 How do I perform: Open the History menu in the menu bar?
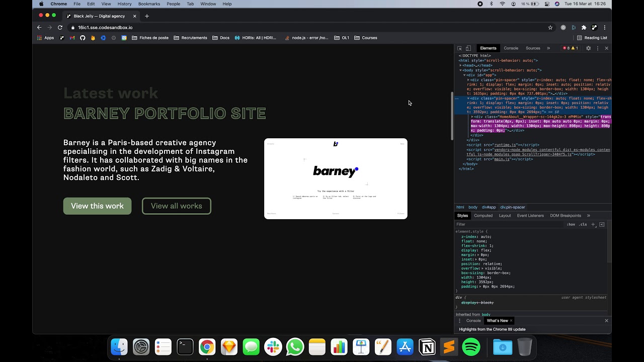[124, 4]
